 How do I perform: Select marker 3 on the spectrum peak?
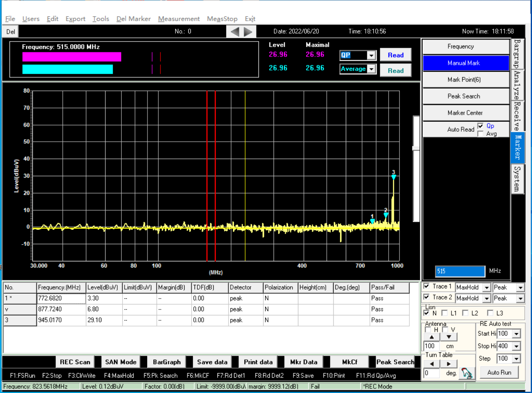(x=393, y=177)
